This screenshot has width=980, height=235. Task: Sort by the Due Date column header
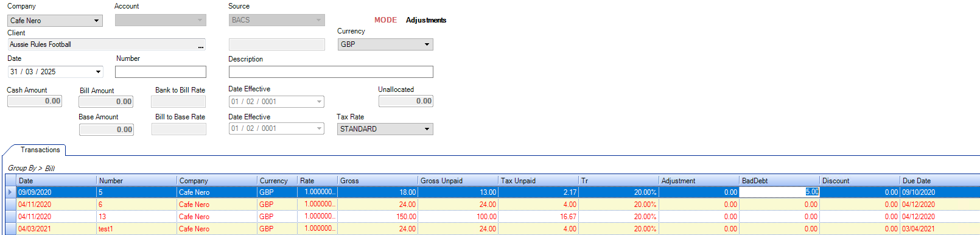[940, 181]
